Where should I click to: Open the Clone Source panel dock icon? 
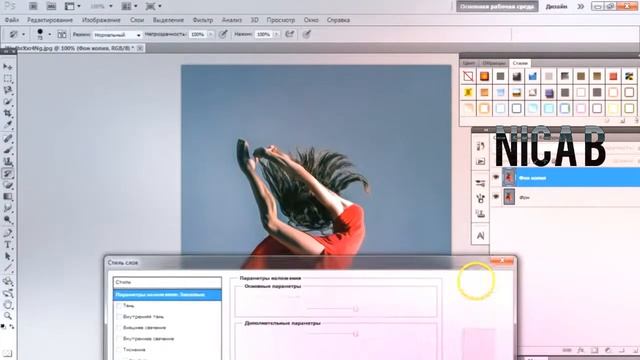pos(480,214)
